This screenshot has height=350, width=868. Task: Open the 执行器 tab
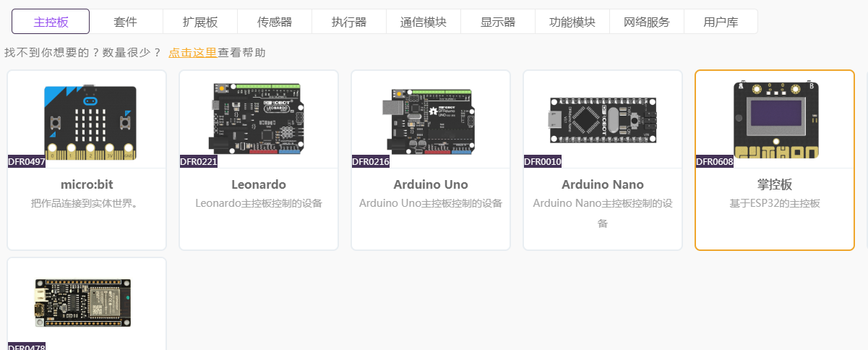coord(349,22)
